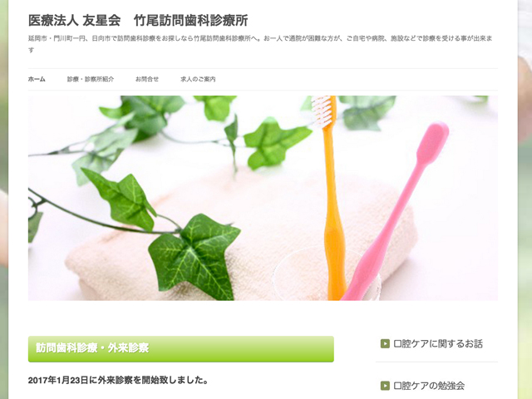Viewport: 532px width, 399px height.
Task: Click the toothbrush header banner image
Action: [263, 198]
